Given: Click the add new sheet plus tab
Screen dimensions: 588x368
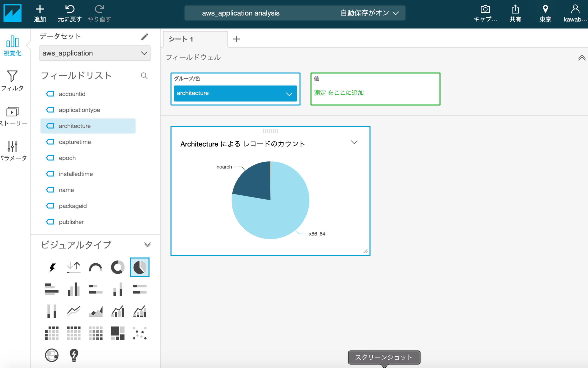Looking at the screenshot, I should 236,39.
